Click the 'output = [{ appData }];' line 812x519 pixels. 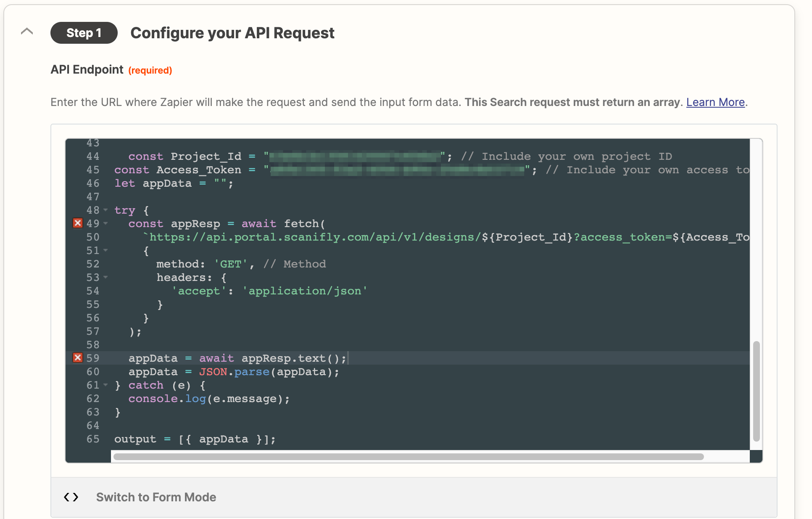coord(195,439)
